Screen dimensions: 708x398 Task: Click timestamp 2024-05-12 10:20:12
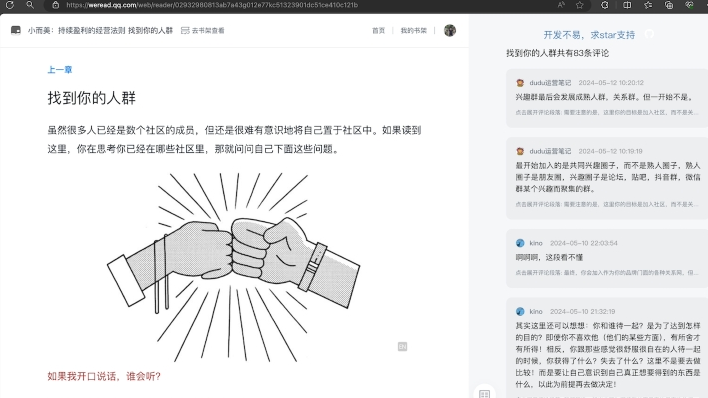(611, 83)
